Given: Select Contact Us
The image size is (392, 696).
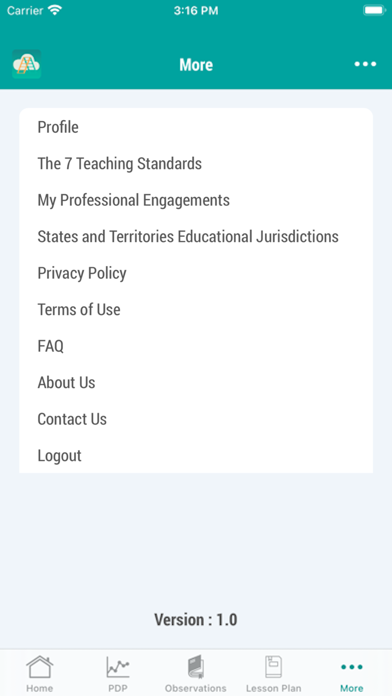Looking at the screenshot, I should click(196, 419).
